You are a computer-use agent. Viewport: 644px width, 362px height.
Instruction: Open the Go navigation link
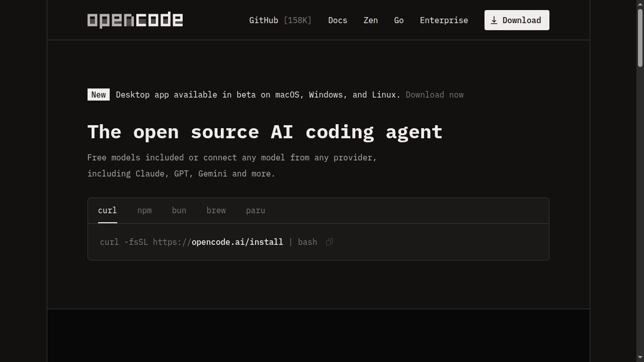click(x=399, y=20)
